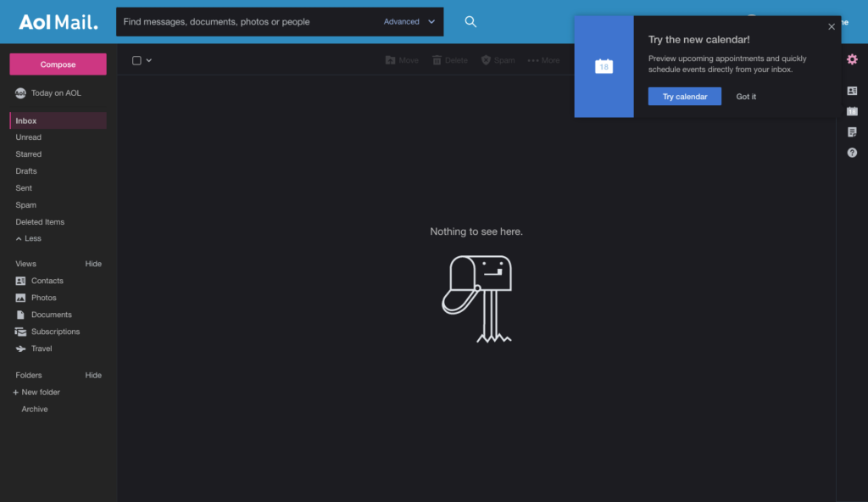
Task: Open the Notepad panel on the right rail
Action: (852, 131)
